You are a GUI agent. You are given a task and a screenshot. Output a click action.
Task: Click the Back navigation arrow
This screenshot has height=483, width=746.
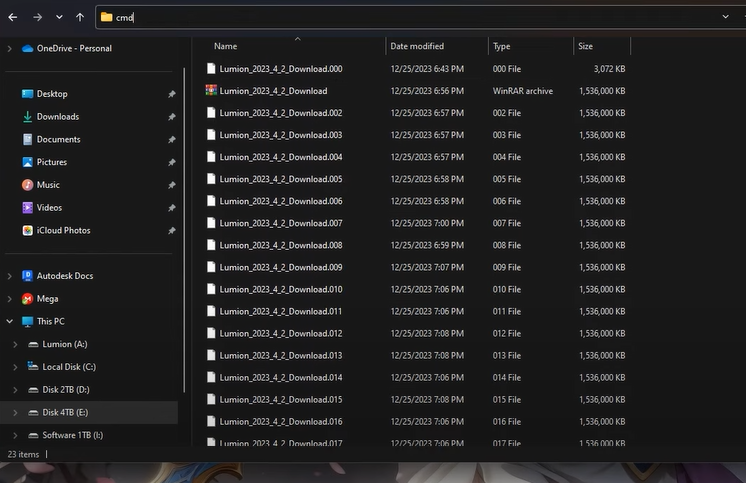coord(13,17)
